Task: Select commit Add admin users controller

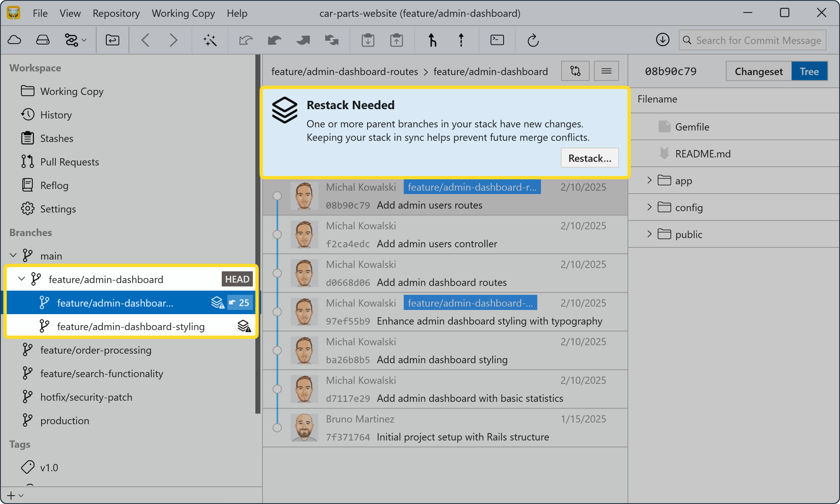Action: pyautogui.click(x=445, y=234)
